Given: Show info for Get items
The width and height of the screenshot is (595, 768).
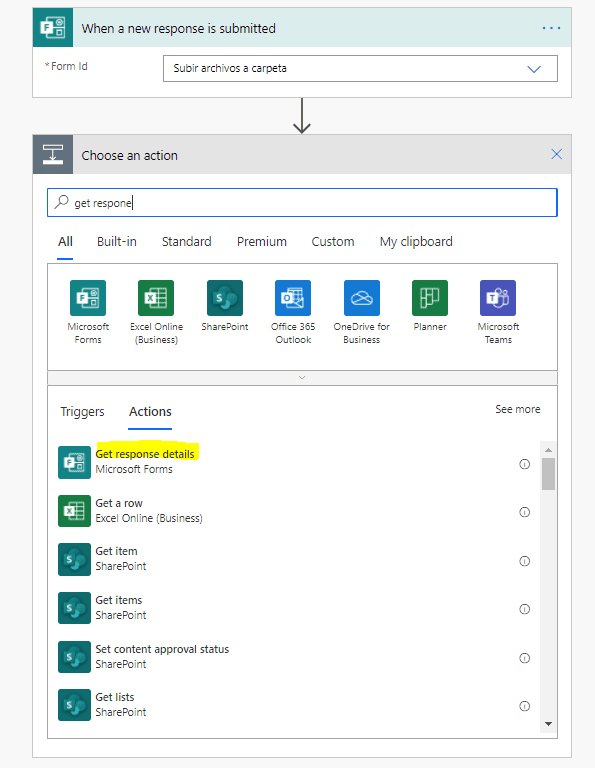Looking at the screenshot, I should [524, 609].
